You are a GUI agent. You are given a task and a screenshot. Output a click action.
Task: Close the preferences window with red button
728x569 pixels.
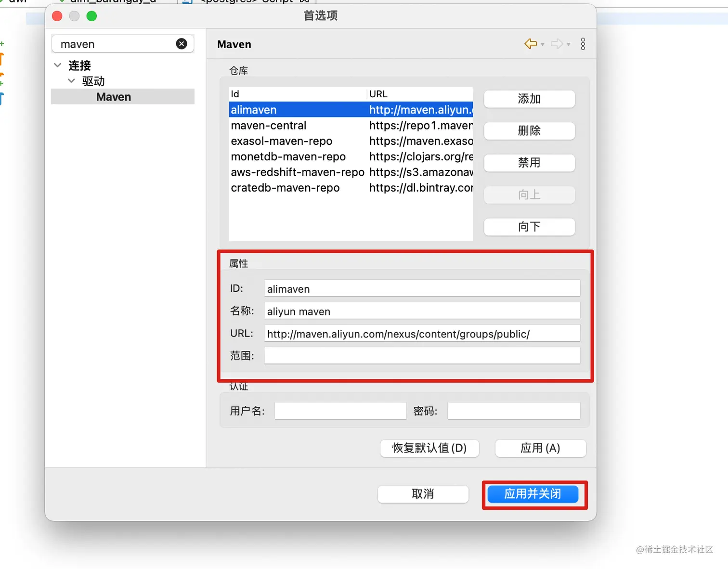[57, 16]
